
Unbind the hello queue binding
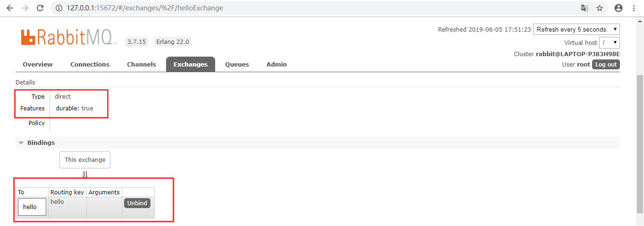pos(137,203)
